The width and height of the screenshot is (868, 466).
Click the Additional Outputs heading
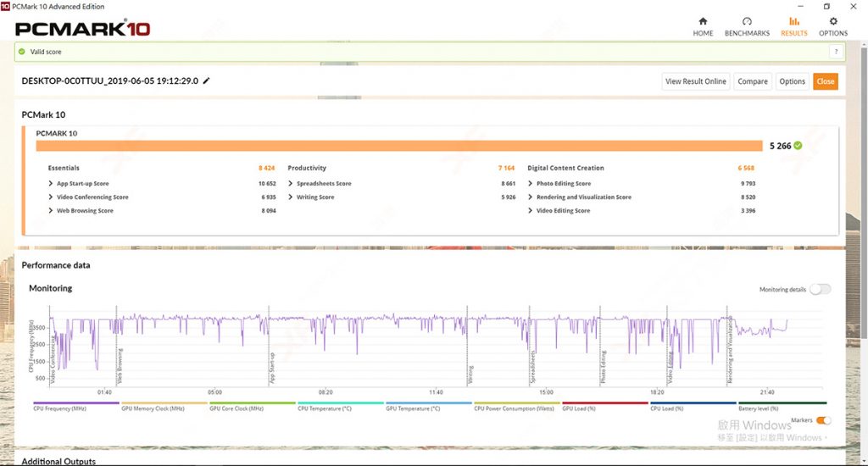coord(58,461)
